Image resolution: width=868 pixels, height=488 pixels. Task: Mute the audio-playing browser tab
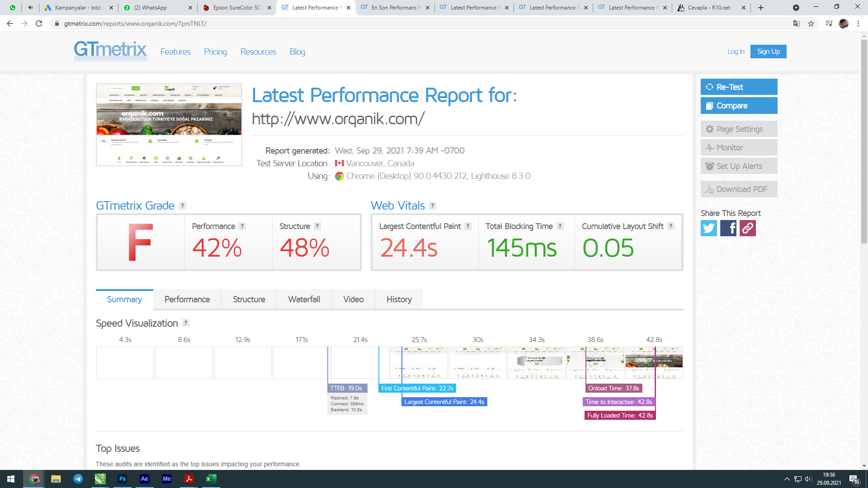tap(30, 8)
